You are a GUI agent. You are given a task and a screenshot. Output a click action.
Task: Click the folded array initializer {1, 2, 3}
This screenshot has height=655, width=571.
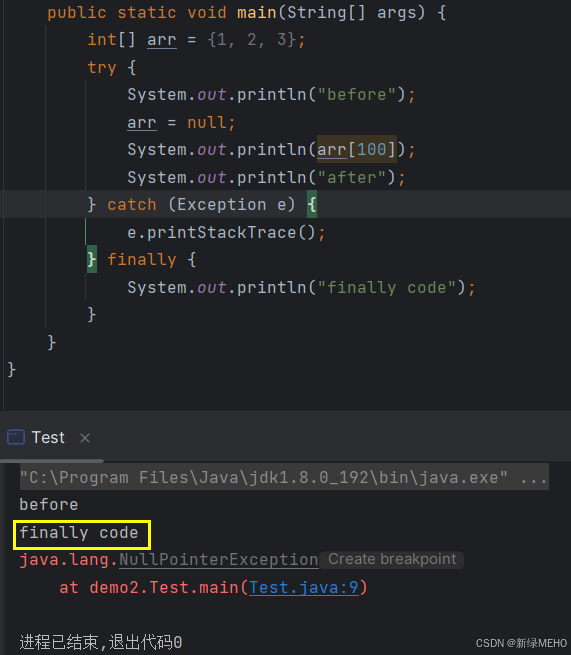pos(252,40)
